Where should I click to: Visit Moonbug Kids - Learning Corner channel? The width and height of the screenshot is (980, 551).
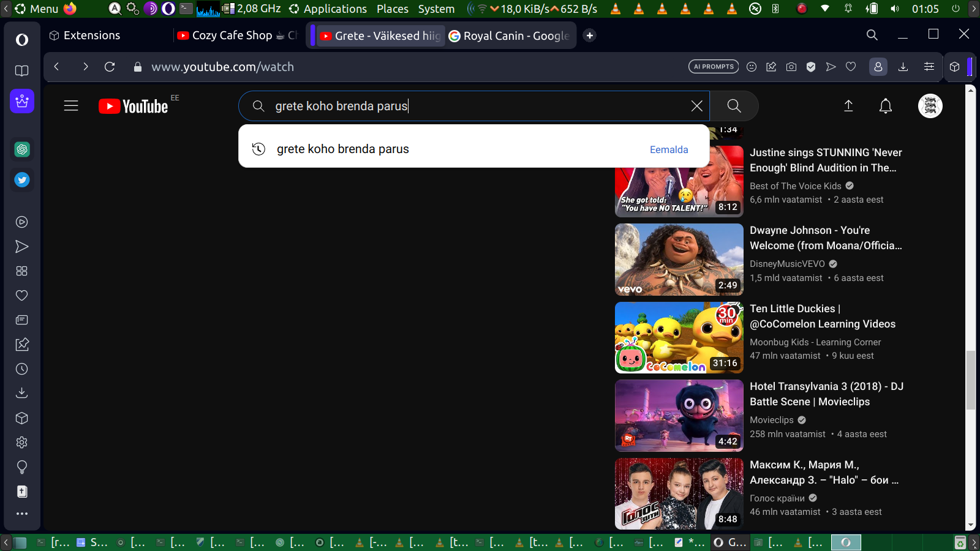coord(815,342)
